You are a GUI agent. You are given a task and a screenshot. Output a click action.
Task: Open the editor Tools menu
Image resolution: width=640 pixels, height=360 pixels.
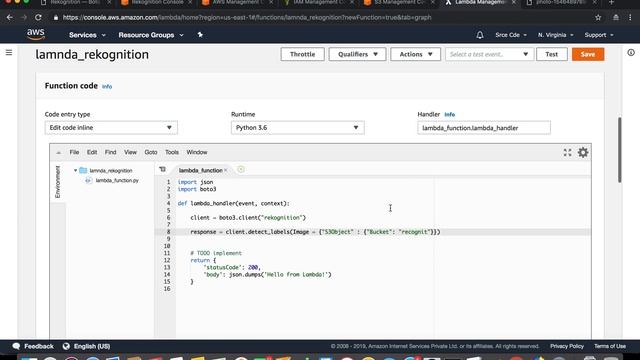172,152
